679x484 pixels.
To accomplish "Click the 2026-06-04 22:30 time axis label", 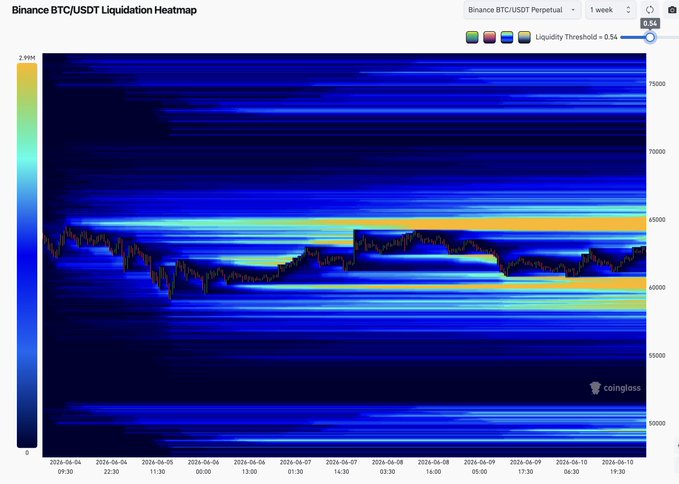I will click(x=111, y=467).
